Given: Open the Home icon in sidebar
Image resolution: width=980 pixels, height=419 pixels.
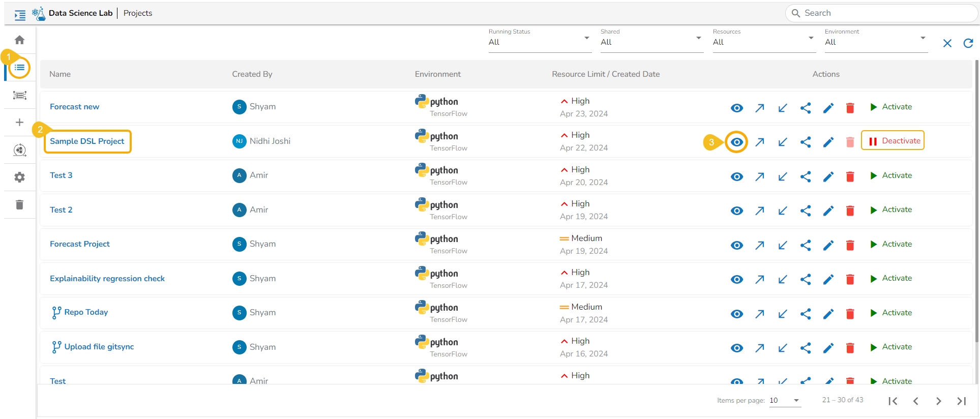Looking at the screenshot, I should pos(19,40).
